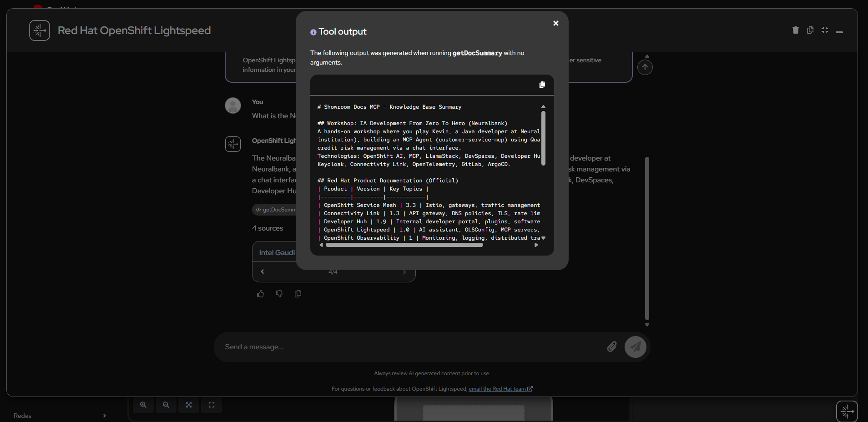The width and height of the screenshot is (868, 422).
Task: Open the Lightspeed launcher in bottom-right corner
Action: tap(847, 411)
